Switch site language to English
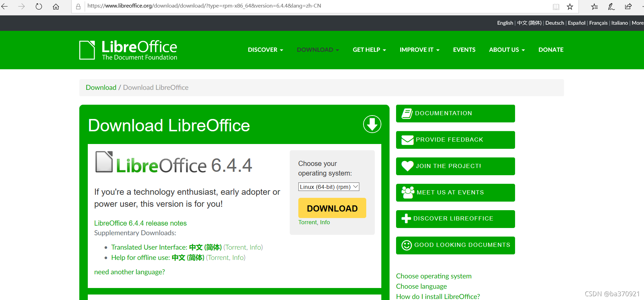The image size is (644, 300). click(505, 23)
